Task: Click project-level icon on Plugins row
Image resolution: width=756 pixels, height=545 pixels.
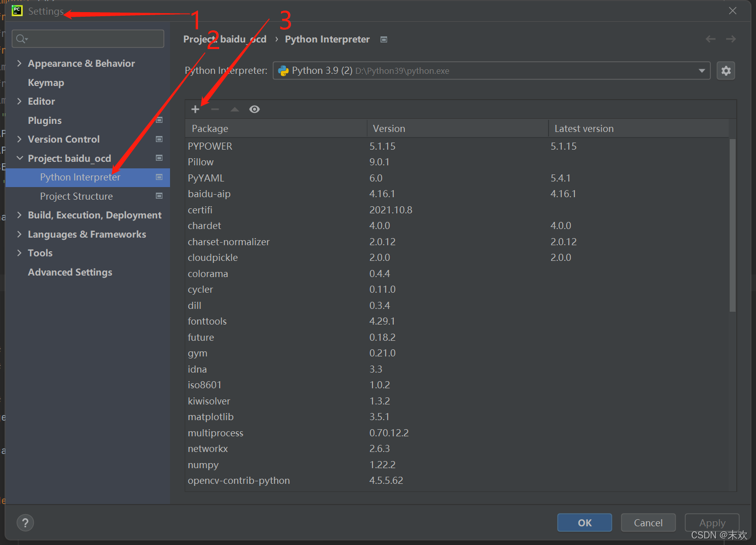Action: coord(159,120)
